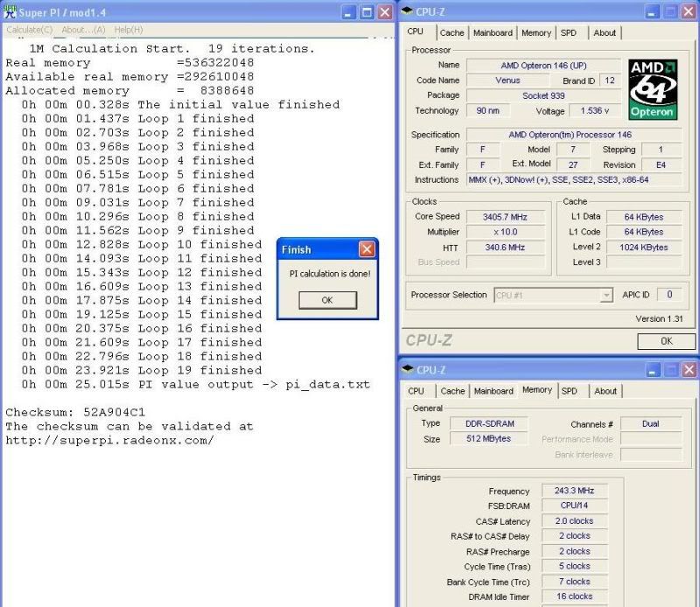Minimize the Super PI window
This screenshot has height=607, width=700.
point(348,12)
